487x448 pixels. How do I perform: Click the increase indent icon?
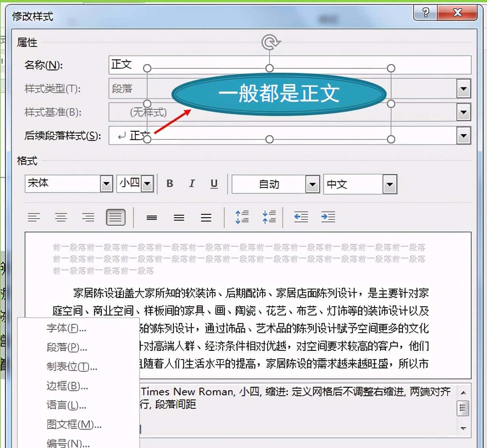[328, 217]
